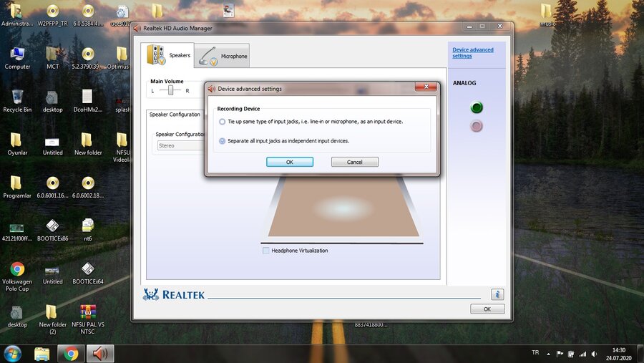Select the Speaker Configuration sub-tab
This screenshot has height=363, width=644.
[175, 115]
